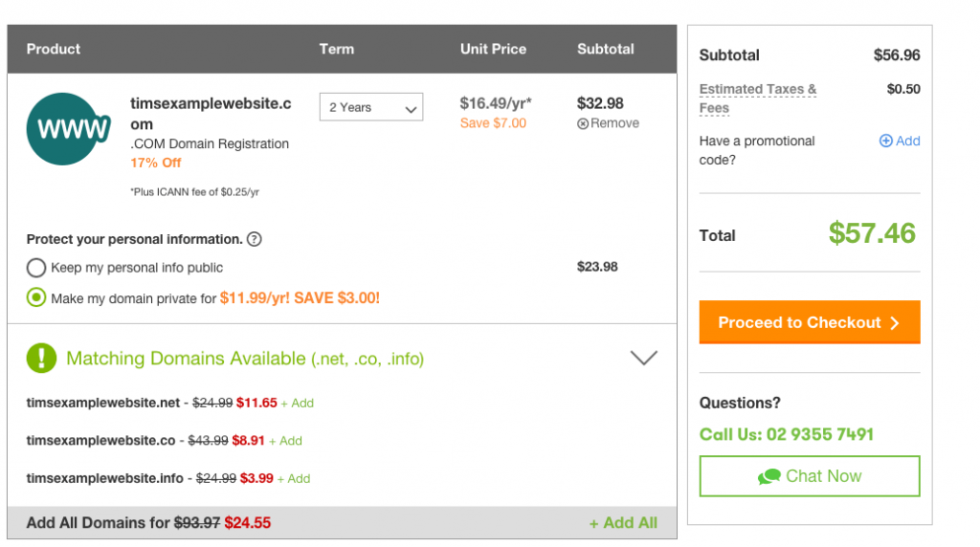
Task: Select Keep my personal info public
Action: [x=36, y=268]
